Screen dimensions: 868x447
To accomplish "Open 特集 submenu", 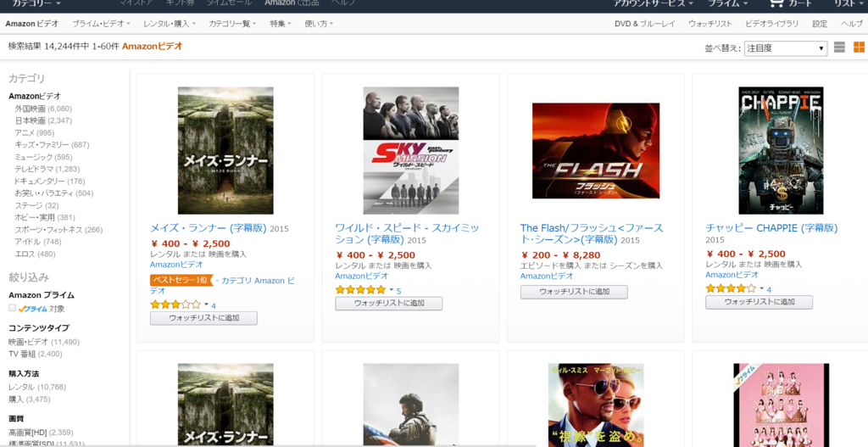I will pyautogui.click(x=281, y=24).
